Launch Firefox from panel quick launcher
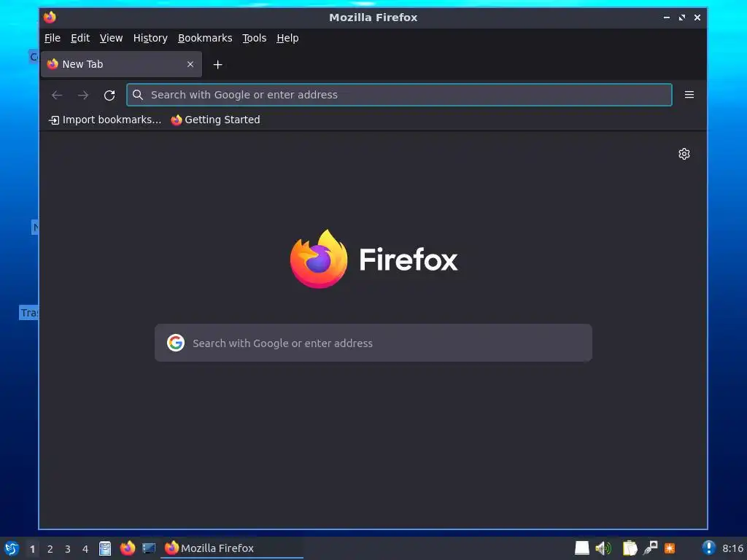747x560 pixels. tap(127, 548)
